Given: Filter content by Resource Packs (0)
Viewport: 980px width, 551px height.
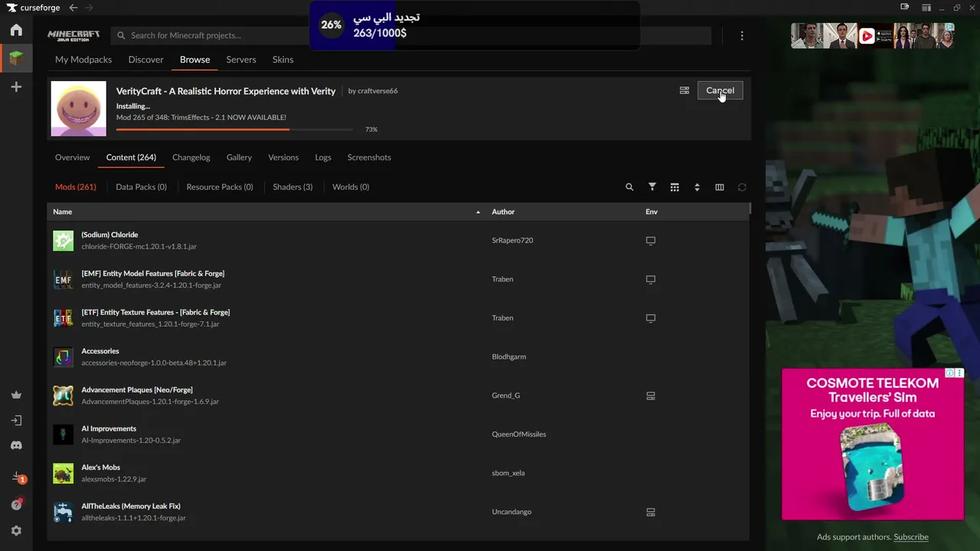Looking at the screenshot, I should (220, 187).
